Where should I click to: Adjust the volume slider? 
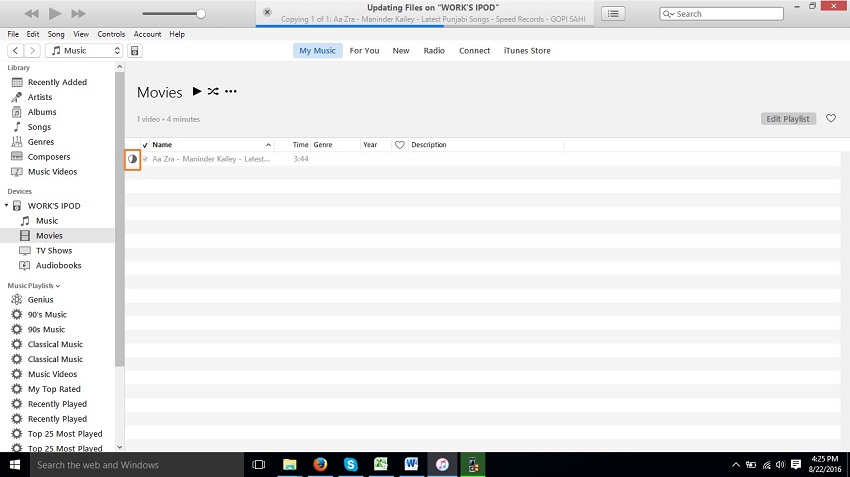(x=200, y=14)
